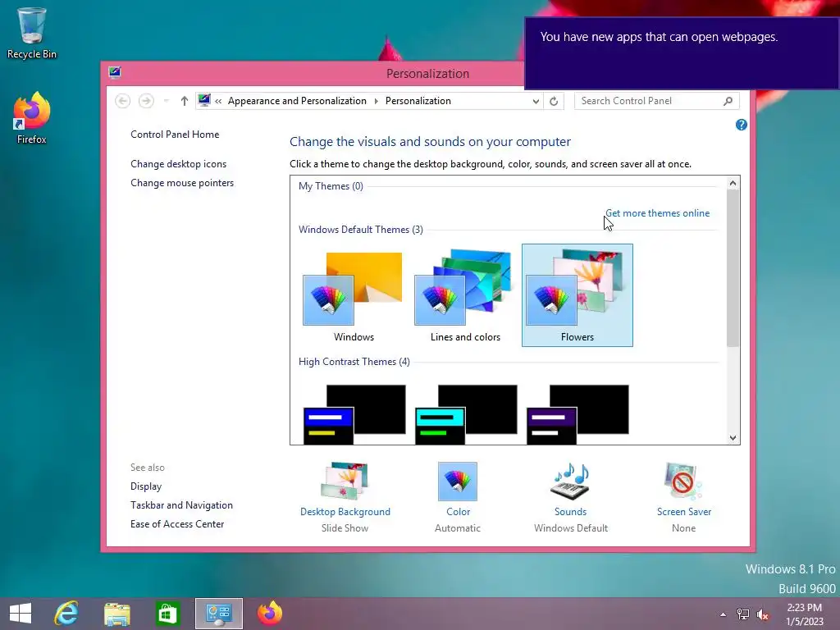
Task: Go back with the Back arrow
Action: click(x=123, y=101)
